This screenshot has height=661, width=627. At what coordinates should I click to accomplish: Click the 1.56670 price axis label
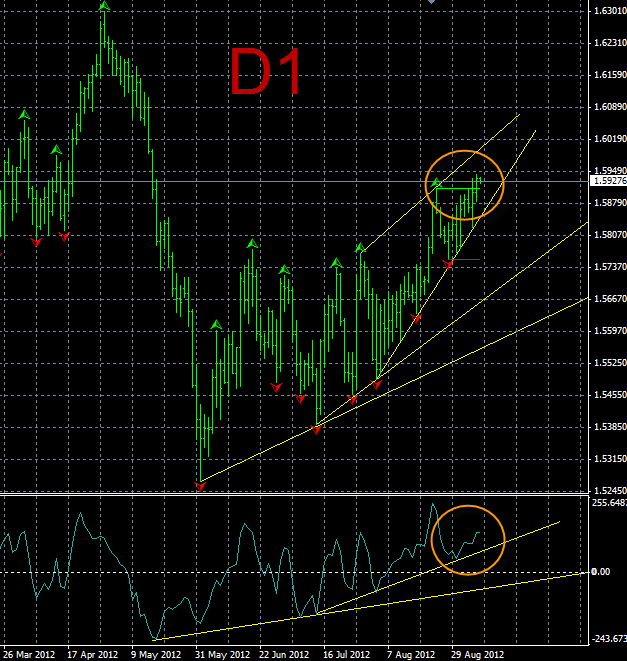tap(610, 299)
